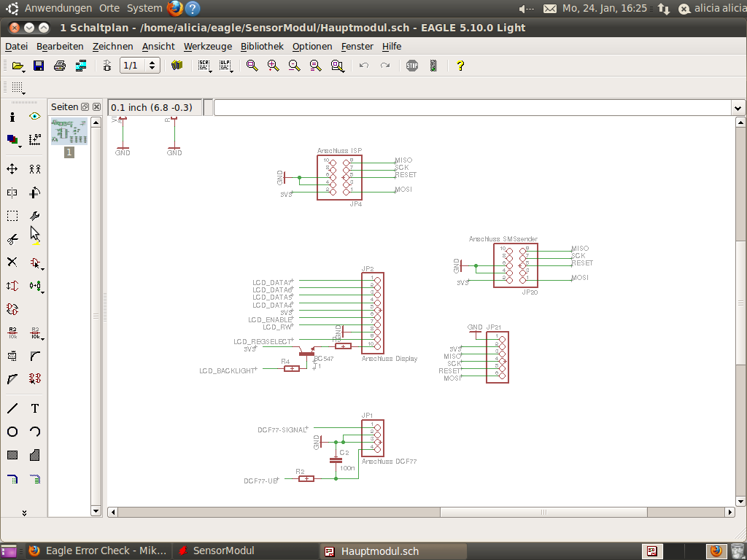The width and height of the screenshot is (747, 560).
Task: Click the Undo arrow
Action: [364, 66]
